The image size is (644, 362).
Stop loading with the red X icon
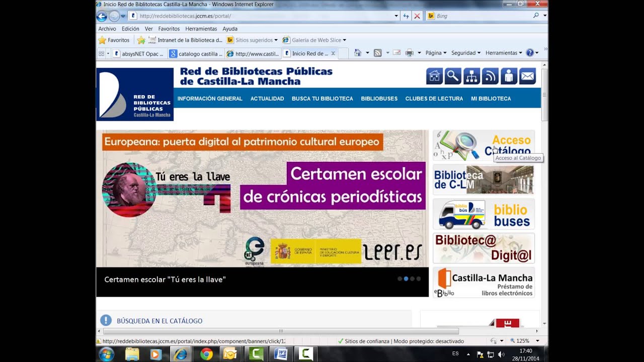(417, 16)
